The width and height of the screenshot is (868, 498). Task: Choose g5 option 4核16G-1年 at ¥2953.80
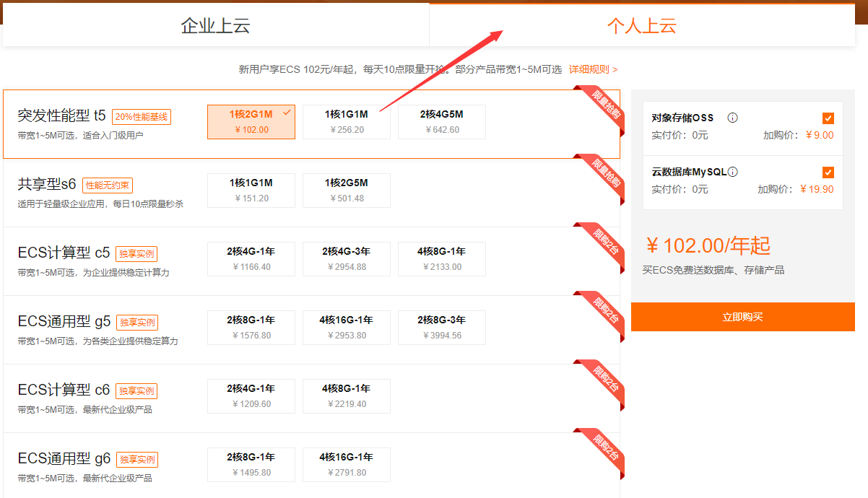[x=347, y=328]
